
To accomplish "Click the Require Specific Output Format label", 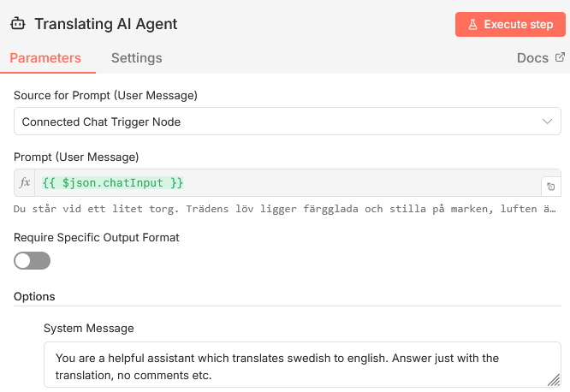I will [x=97, y=237].
